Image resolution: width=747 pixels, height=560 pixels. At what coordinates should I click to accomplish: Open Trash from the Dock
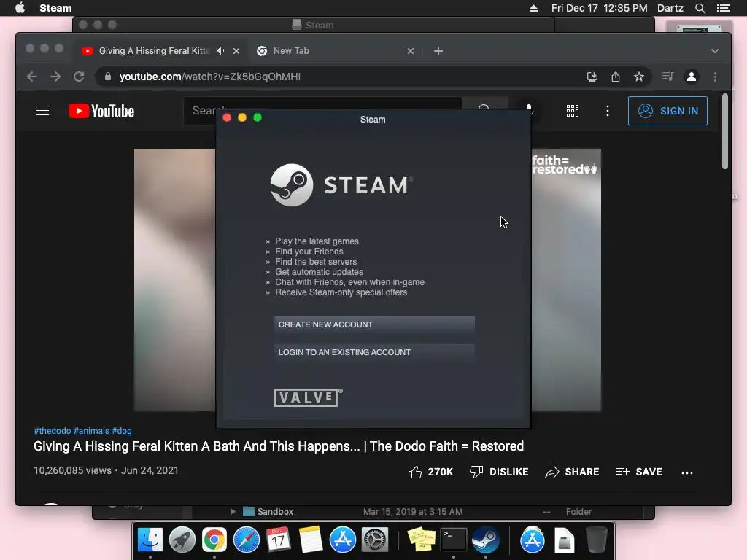pyautogui.click(x=597, y=540)
